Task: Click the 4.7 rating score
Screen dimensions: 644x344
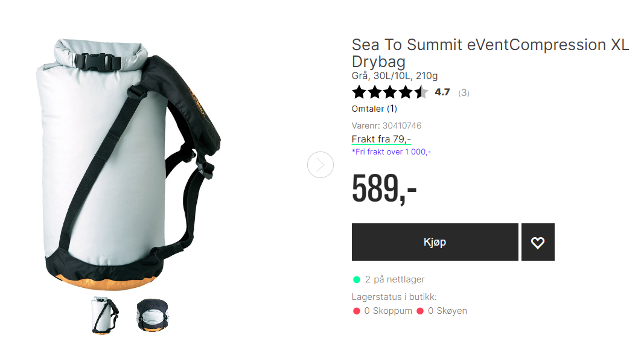Action: pos(442,92)
